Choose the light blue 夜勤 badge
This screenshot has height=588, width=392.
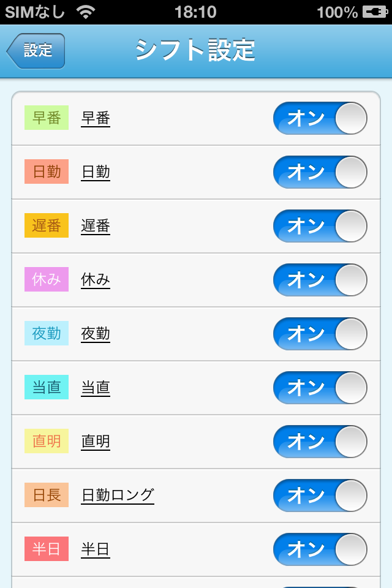47,333
